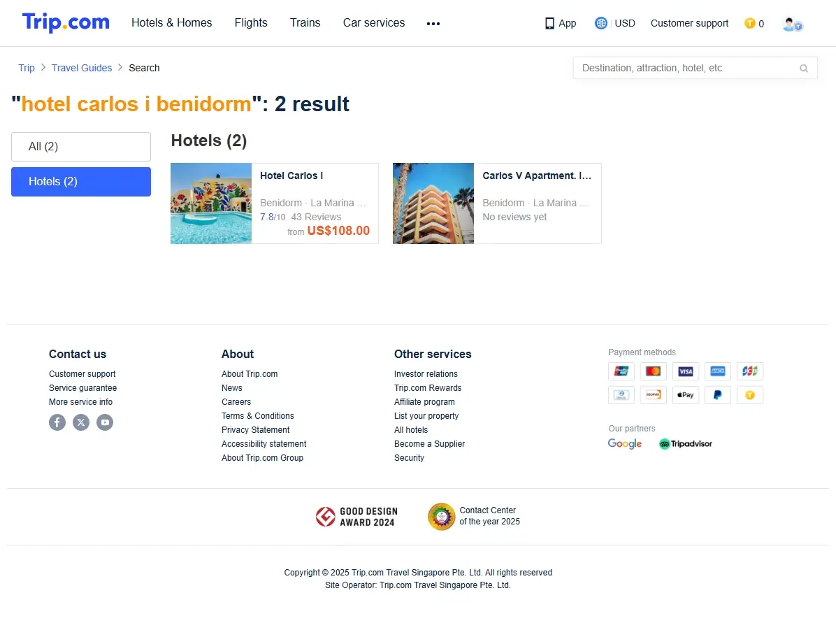Click the App phone icon
The height and width of the screenshot is (644, 836).
click(x=549, y=23)
